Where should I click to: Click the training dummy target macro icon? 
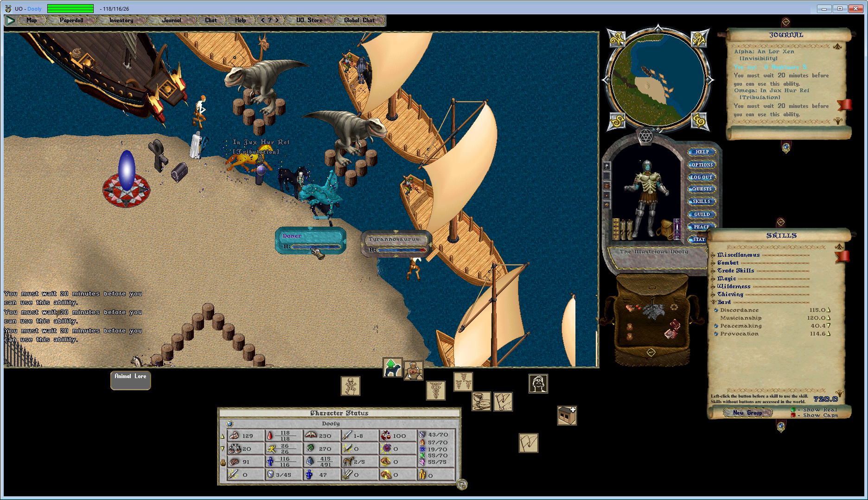pyautogui.click(x=413, y=371)
